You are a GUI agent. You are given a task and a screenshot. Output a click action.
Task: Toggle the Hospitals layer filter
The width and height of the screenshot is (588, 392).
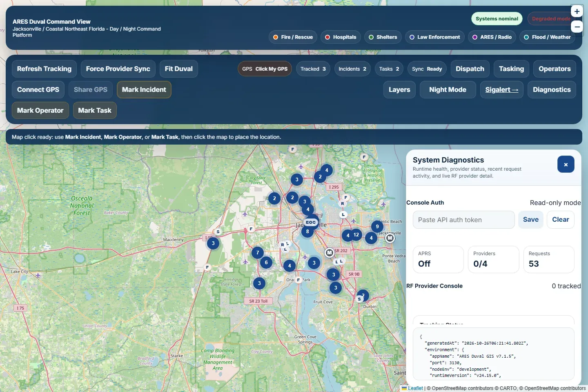tap(341, 37)
